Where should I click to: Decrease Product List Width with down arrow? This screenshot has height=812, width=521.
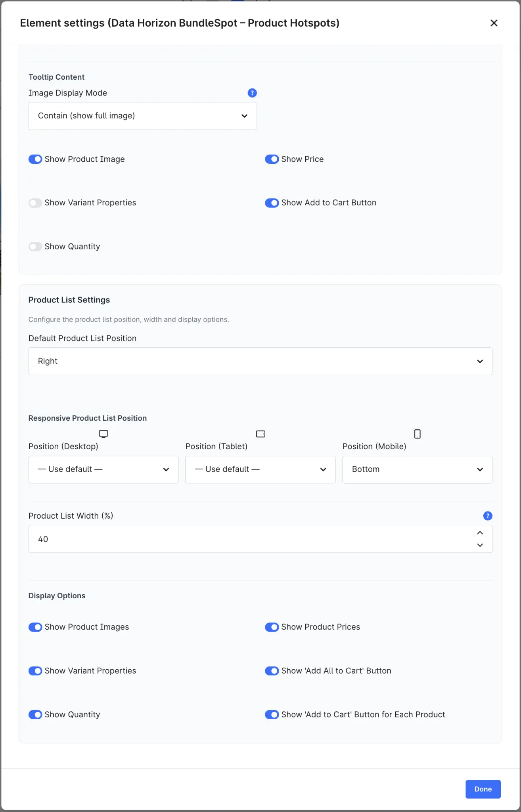(x=480, y=545)
